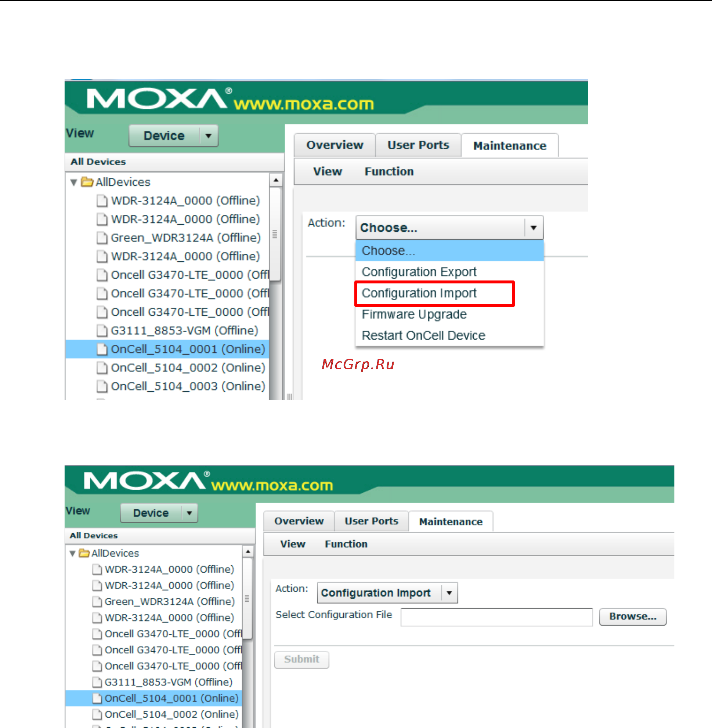Switch to the Overview tab in the top screenshot

click(x=334, y=145)
